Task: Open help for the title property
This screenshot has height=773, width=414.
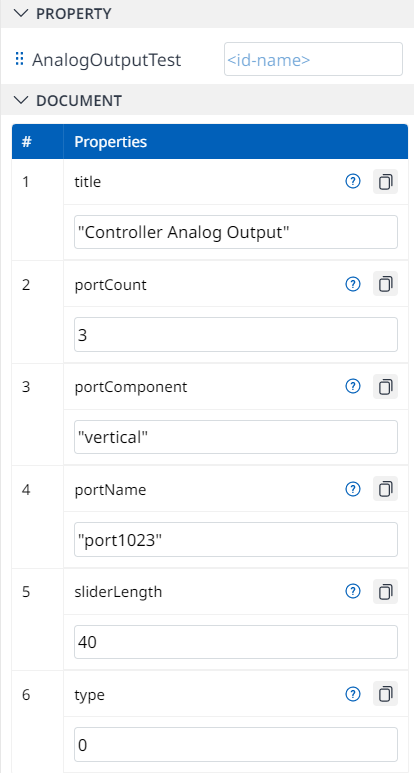Action: coord(353,182)
